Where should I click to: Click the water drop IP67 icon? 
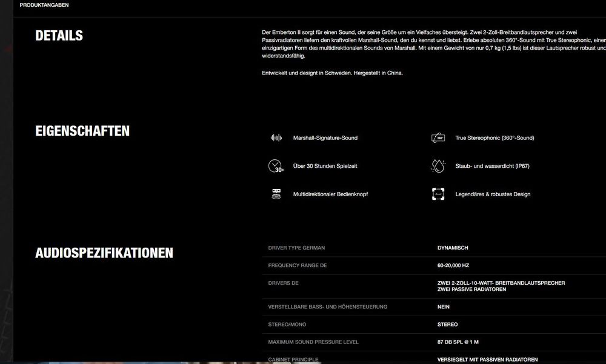pos(438,166)
